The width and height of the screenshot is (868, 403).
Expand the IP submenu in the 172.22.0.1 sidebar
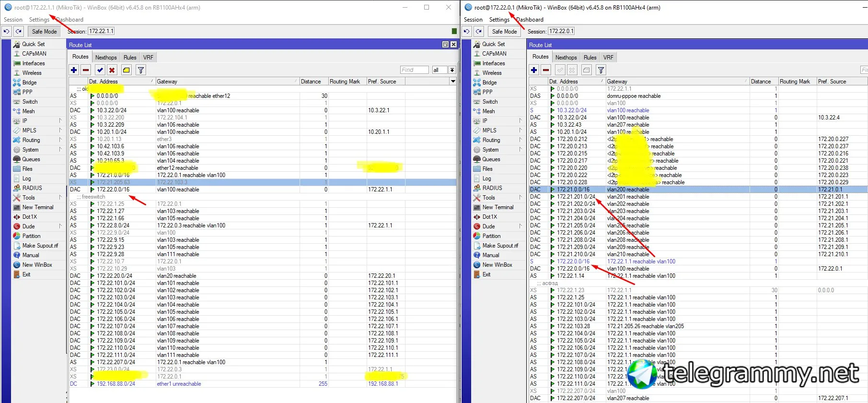pyautogui.click(x=521, y=121)
